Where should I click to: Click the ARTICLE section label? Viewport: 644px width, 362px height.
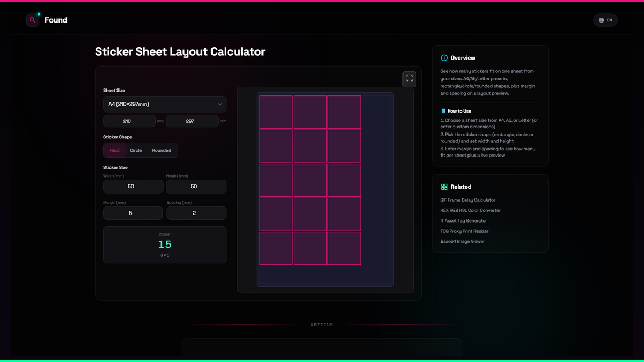coord(322,325)
